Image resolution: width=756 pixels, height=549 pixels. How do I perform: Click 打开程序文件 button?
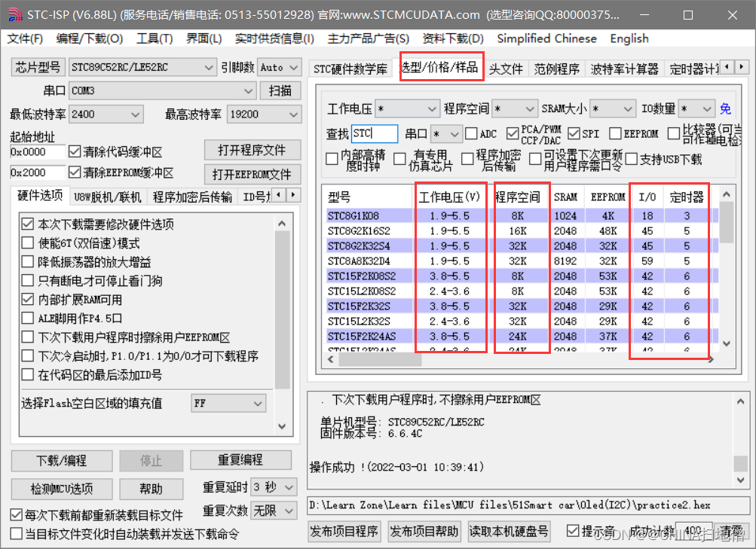coord(253,150)
